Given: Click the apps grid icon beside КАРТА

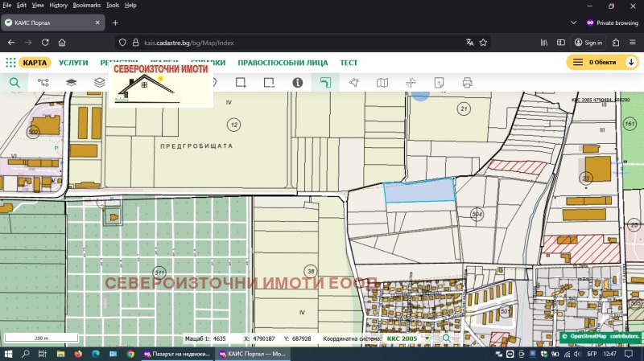Looking at the screenshot, I should tap(10, 62).
